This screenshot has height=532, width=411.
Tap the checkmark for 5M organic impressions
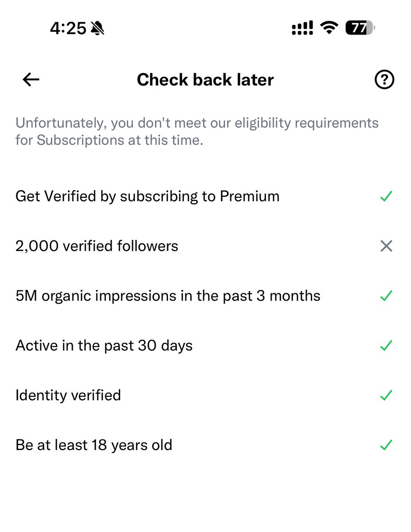tap(386, 296)
